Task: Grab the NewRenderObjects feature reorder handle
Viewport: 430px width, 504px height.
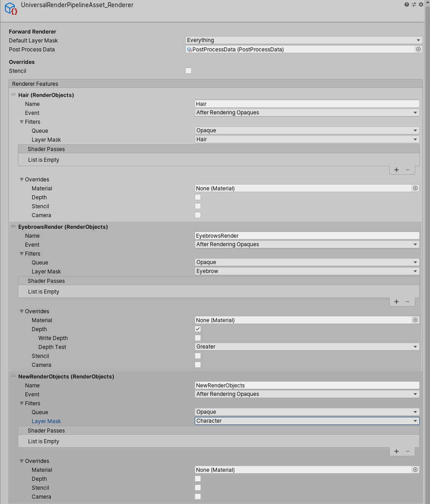Action: pyautogui.click(x=13, y=376)
